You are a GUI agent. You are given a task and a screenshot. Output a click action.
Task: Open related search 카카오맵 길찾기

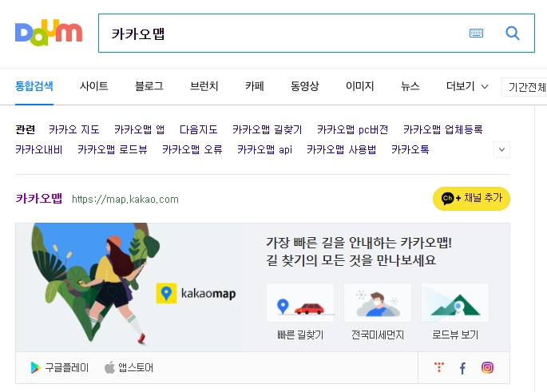click(x=268, y=130)
